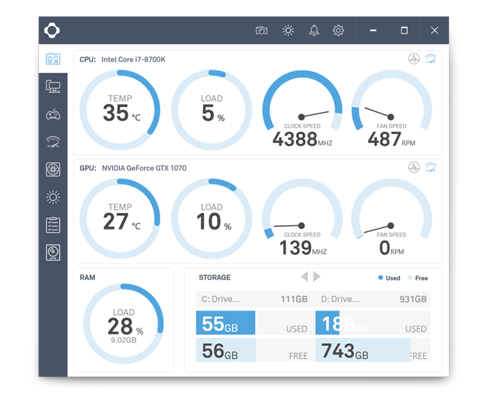Click the Intel Core i7-8700K label
Viewport: 487px width, 399px height.
tap(133, 59)
